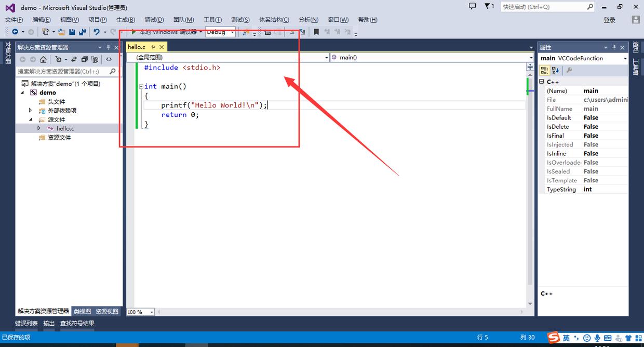Toggle auto-hide pin on 解决方案资源管理器
This screenshot has width=644, height=347.
point(109,47)
